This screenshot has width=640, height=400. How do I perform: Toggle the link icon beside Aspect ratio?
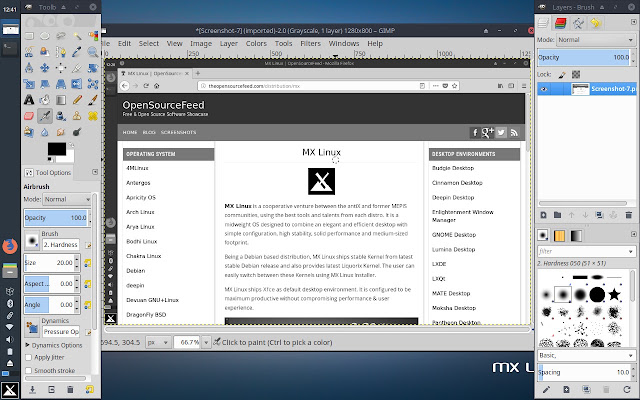tap(87, 284)
